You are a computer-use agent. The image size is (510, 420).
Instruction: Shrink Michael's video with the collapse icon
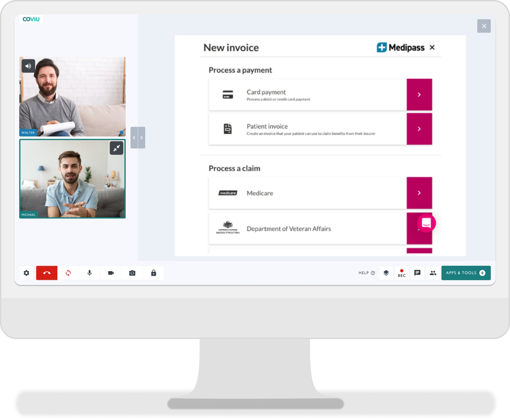point(117,148)
